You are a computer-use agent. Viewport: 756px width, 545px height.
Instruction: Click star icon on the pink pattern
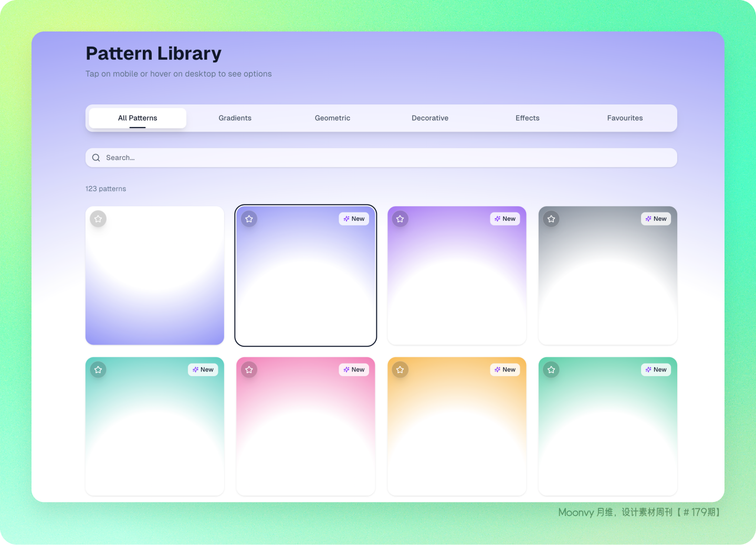pos(249,370)
